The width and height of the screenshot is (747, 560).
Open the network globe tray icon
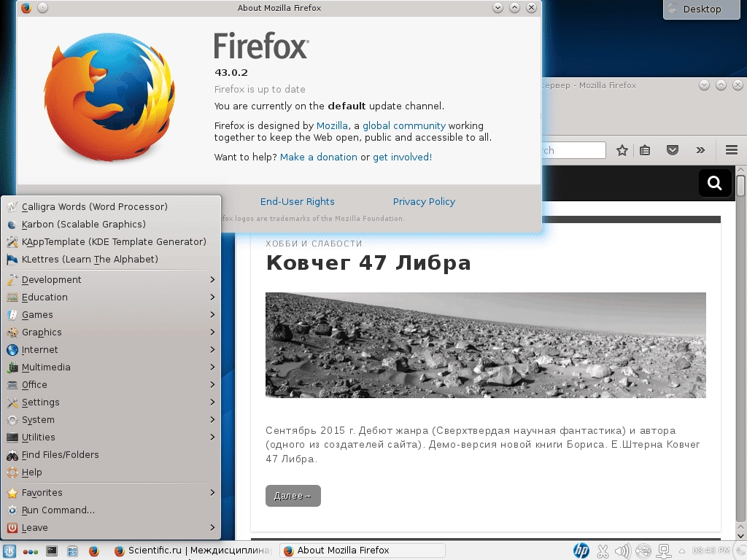click(x=643, y=551)
